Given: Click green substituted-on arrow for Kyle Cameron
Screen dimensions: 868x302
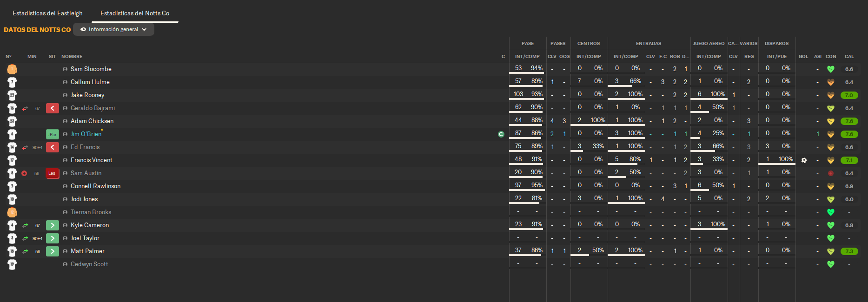Looking at the screenshot, I should click(x=53, y=225).
